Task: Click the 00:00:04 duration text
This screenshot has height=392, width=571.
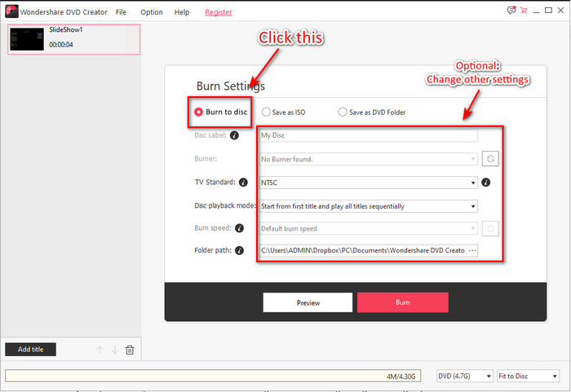Action: tap(61, 45)
